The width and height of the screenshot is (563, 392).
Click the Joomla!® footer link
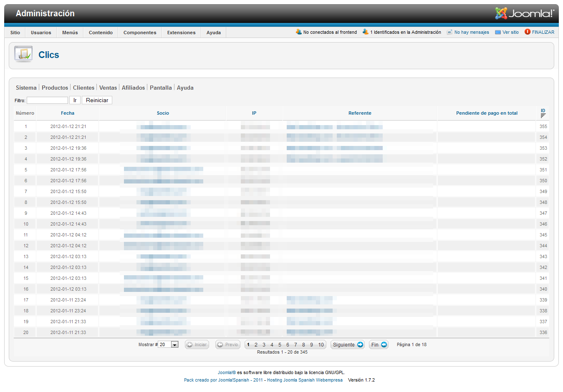227,373
